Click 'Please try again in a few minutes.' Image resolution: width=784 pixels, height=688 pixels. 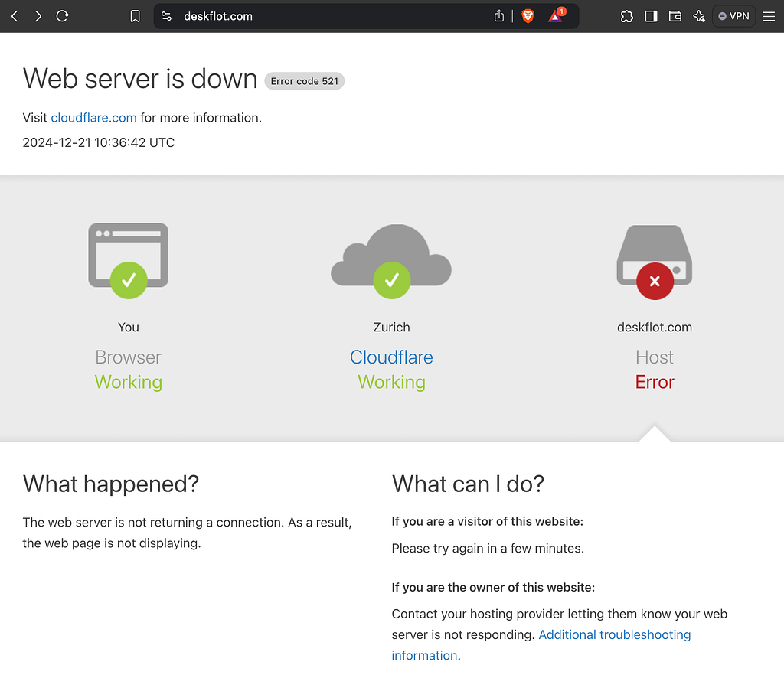point(488,549)
